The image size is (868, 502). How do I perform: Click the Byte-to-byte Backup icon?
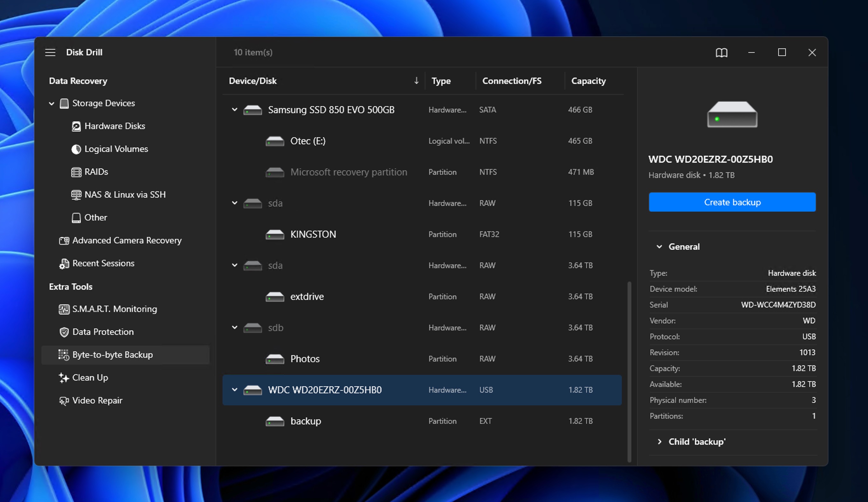64,355
